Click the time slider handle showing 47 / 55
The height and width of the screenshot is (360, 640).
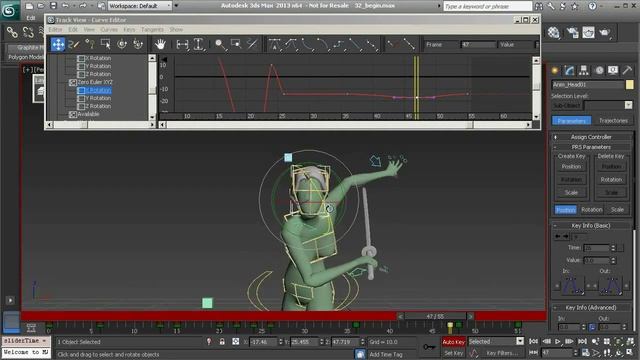(435, 316)
